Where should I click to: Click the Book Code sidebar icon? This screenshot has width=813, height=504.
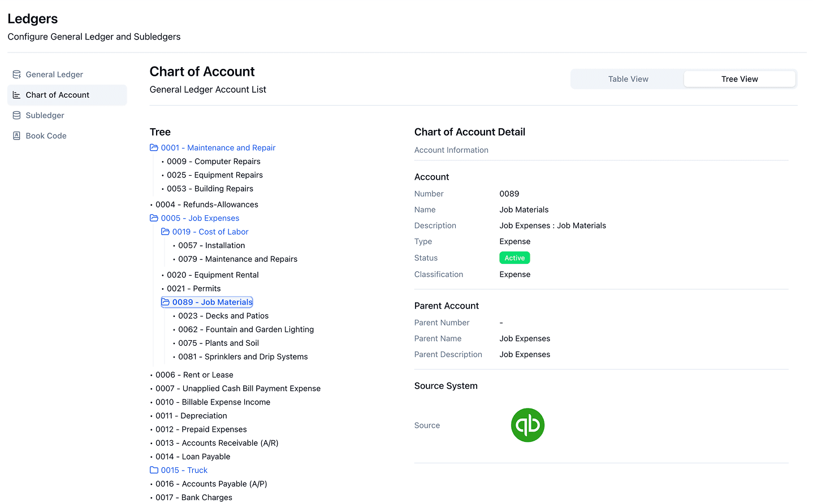coord(17,136)
